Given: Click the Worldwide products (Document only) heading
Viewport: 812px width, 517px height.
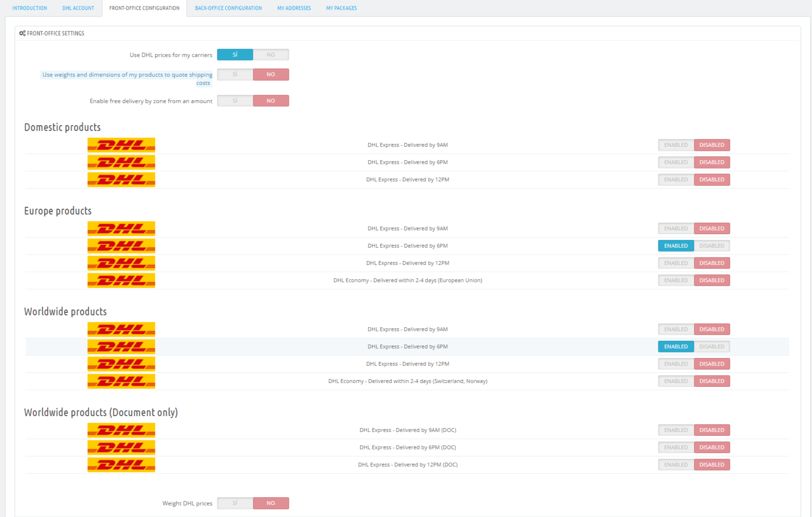Looking at the screenshot, I should click(101, 412).
